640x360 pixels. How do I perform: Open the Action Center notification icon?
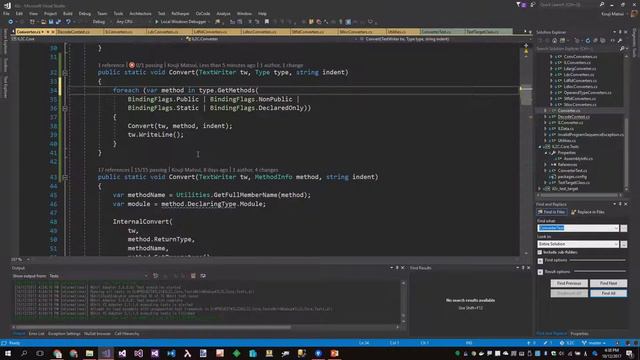tap(630, 353)
